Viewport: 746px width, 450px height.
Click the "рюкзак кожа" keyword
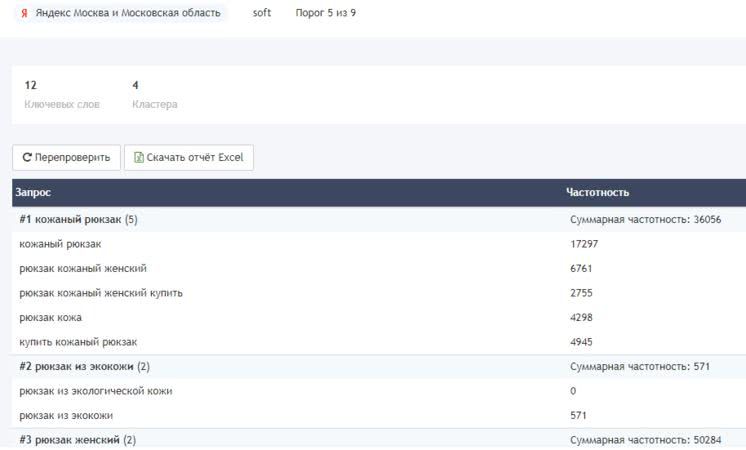click(50, 318)
